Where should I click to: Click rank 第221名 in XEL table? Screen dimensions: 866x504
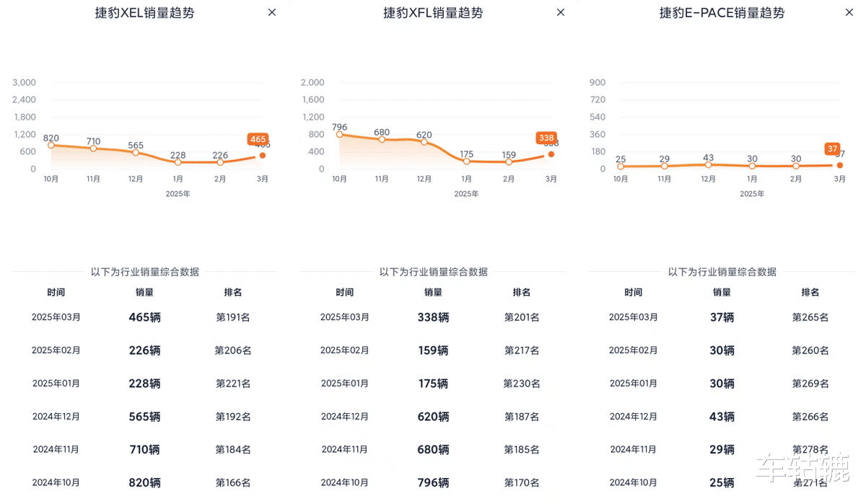pyautogui.click(x=233, y=384)
